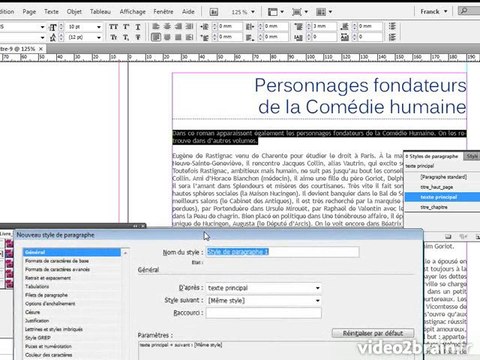The width and height of the screenshot is (480, 360).
Task: Click the 3 mm space before field
Action: click(x=324, y=27)
